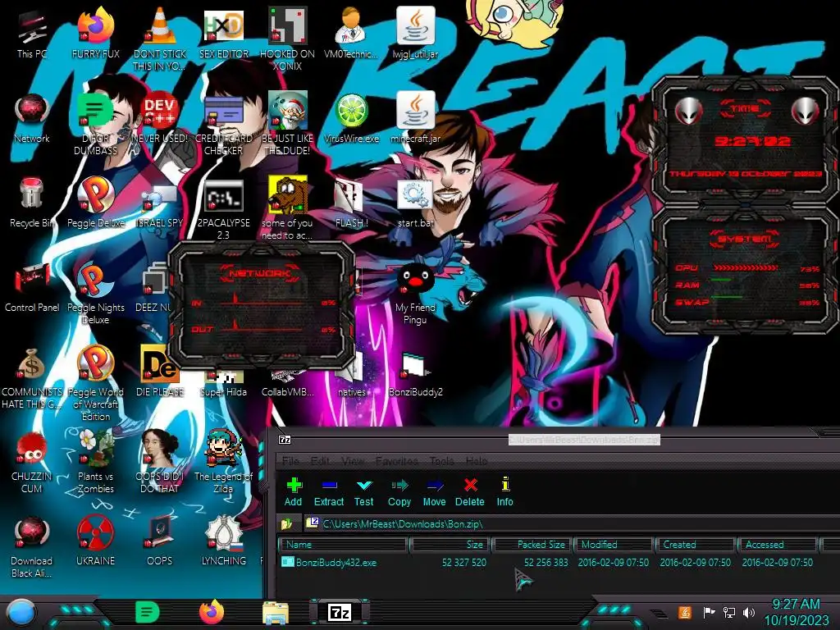Open the green chat app on taskbar
Screen dimensions: 840x630
(x=147, y=612)
